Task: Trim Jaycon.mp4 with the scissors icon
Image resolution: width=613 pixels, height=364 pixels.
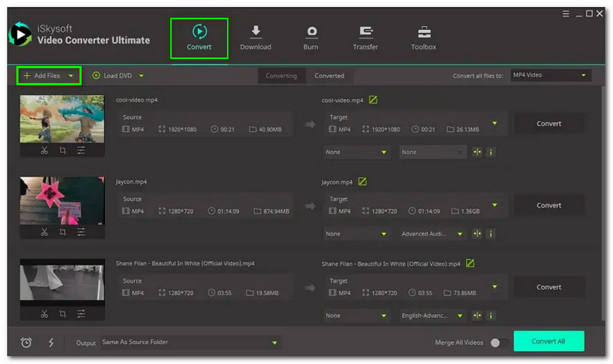Action: 44,232
